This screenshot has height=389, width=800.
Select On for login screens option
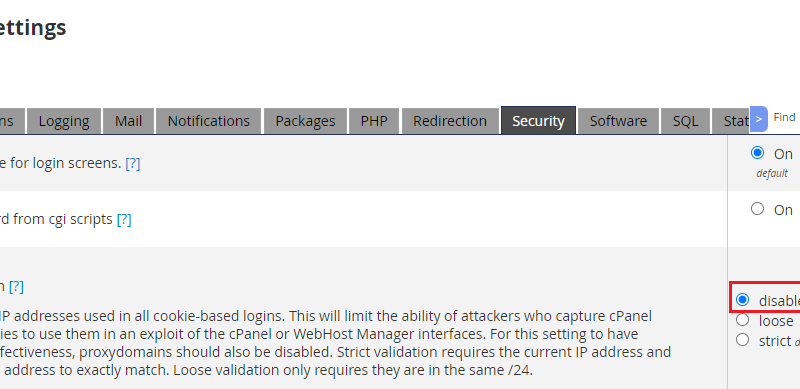click(x=758, y=153)
